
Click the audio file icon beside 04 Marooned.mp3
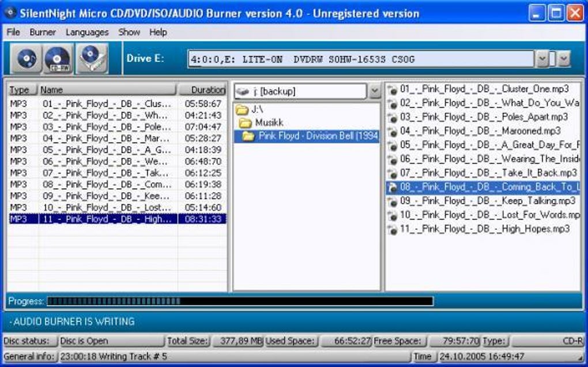392,132
